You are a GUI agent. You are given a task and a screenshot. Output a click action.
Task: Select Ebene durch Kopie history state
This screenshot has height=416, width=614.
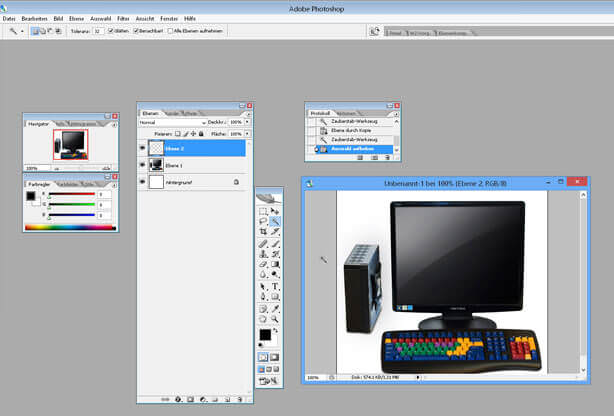pos(351,130)
